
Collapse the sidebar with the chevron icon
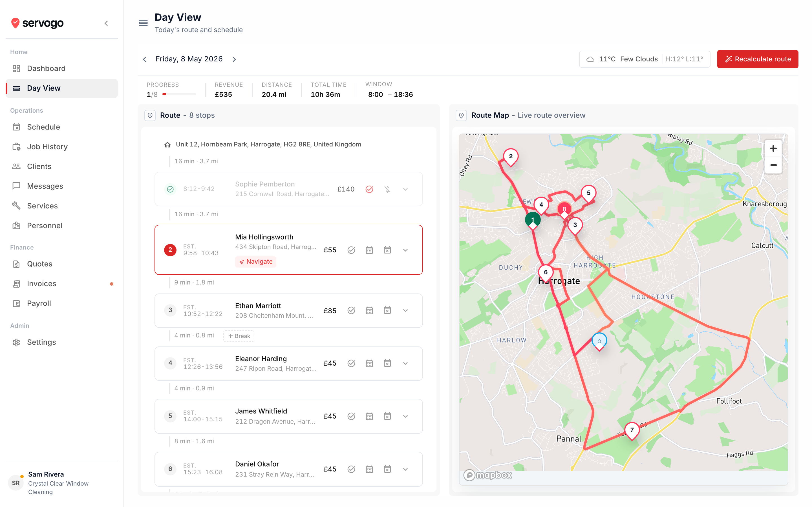[x=106, y=23]
